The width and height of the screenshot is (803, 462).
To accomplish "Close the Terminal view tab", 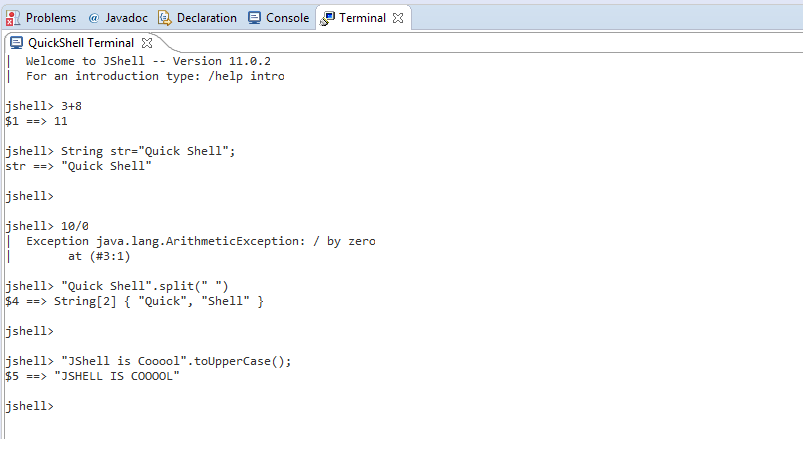I will (398, 18).
